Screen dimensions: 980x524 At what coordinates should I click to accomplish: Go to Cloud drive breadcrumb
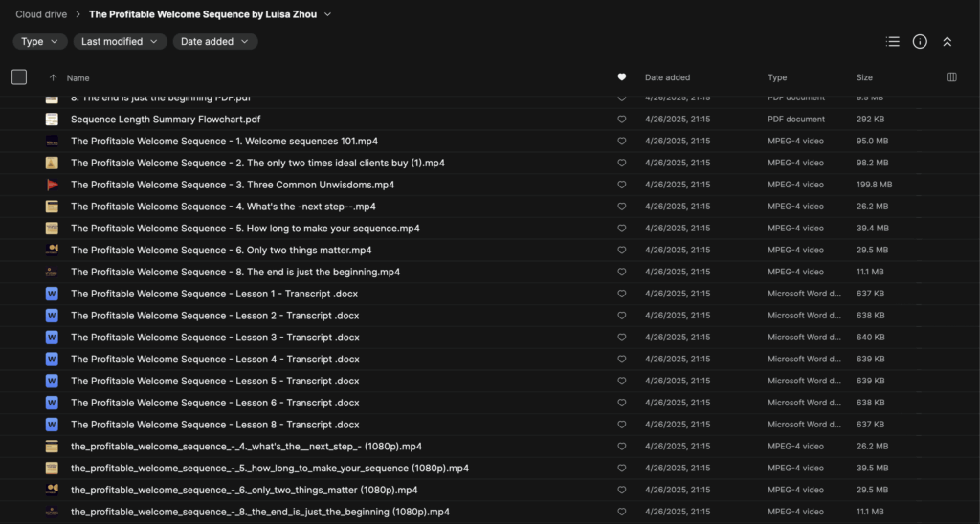42,14
